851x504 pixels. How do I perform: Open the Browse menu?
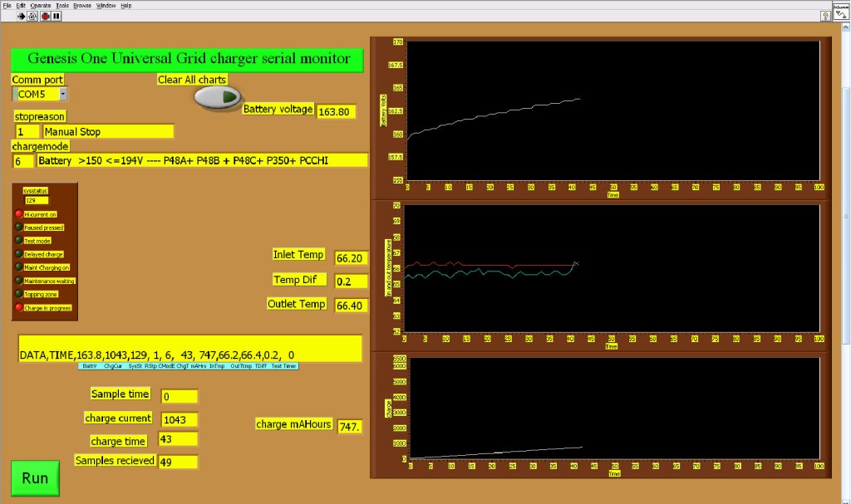[82, 6]
